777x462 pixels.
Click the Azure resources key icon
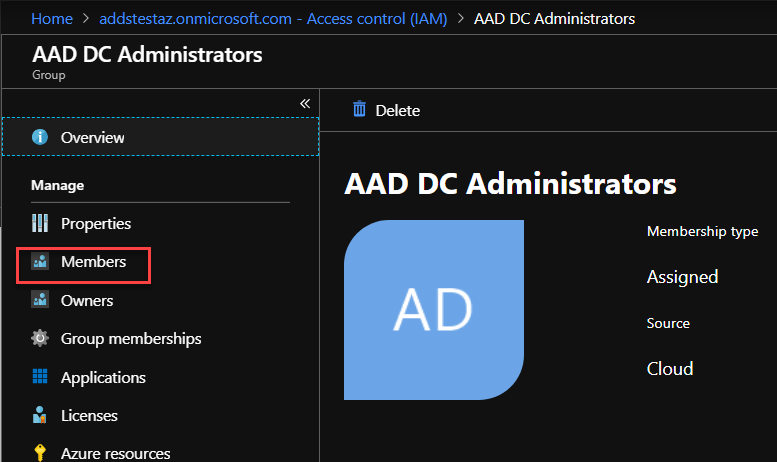coord(40,453)
